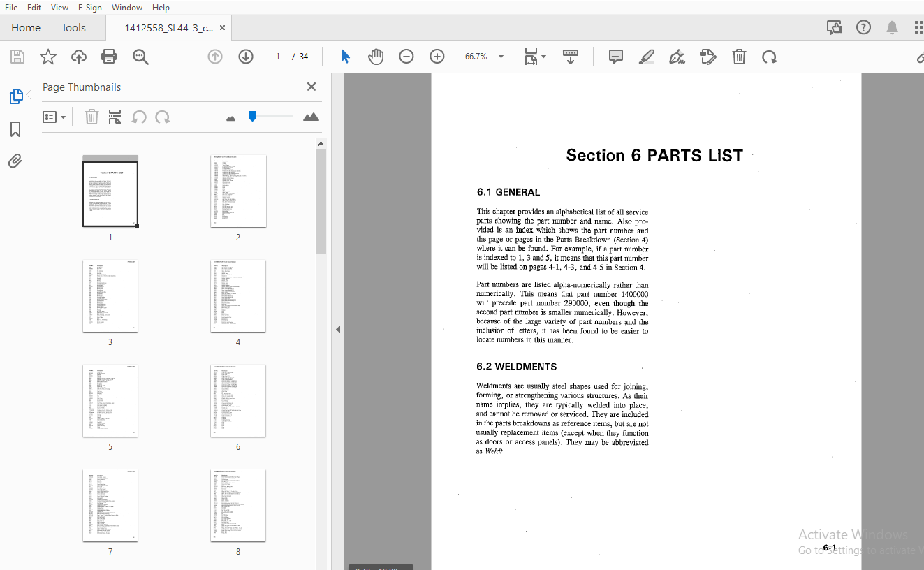Click the thumbnails panel scrollbar up arrow
This screenshot has width=924, height=570.
click(x=321, y=144)
